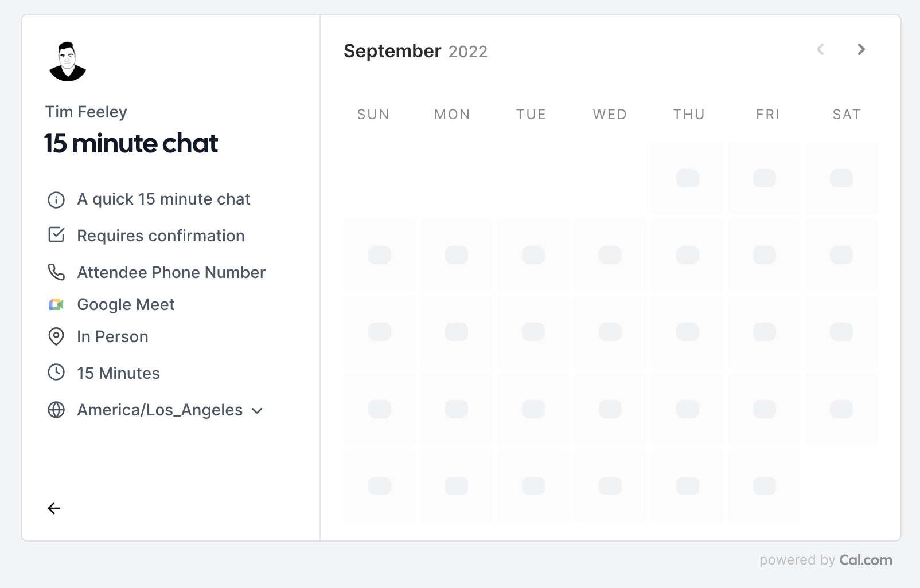
Task: Click Tim Feeley's name
Action: (x=86, y=112)
